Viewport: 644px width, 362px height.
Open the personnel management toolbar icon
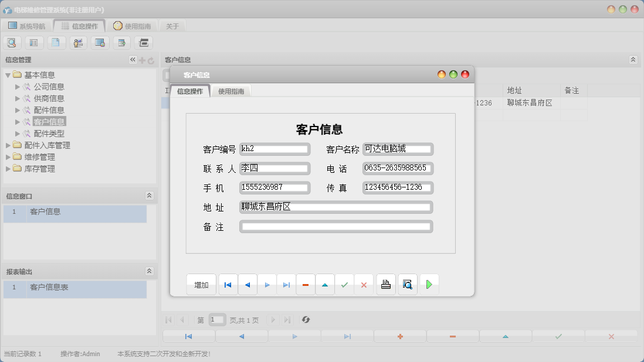click(78, 42)
